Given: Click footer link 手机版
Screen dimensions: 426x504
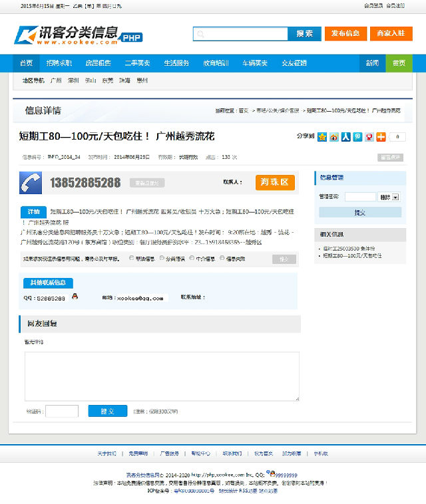Looking at the screenshot, I should (x=321, y=453).
